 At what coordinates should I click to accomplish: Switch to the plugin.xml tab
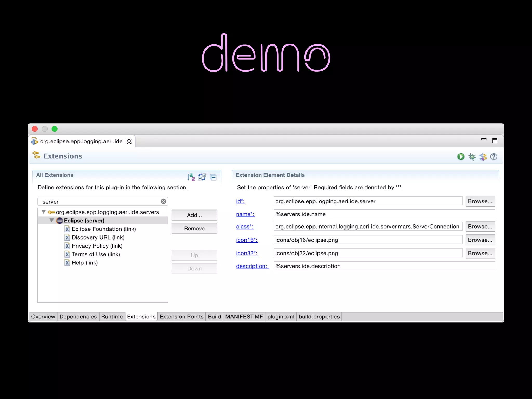point(281,317)
